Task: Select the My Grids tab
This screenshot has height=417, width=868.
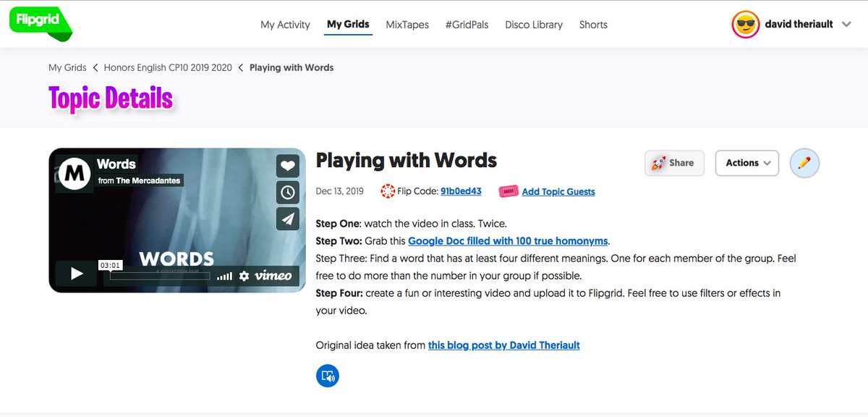Action: point(348,24)
